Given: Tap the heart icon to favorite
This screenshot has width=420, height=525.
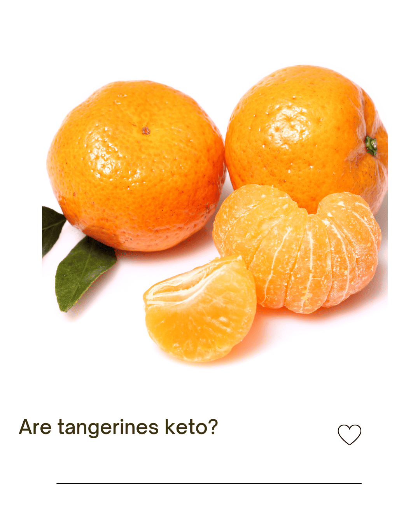Looking at the screenshot, I should [x=349, y=434].
